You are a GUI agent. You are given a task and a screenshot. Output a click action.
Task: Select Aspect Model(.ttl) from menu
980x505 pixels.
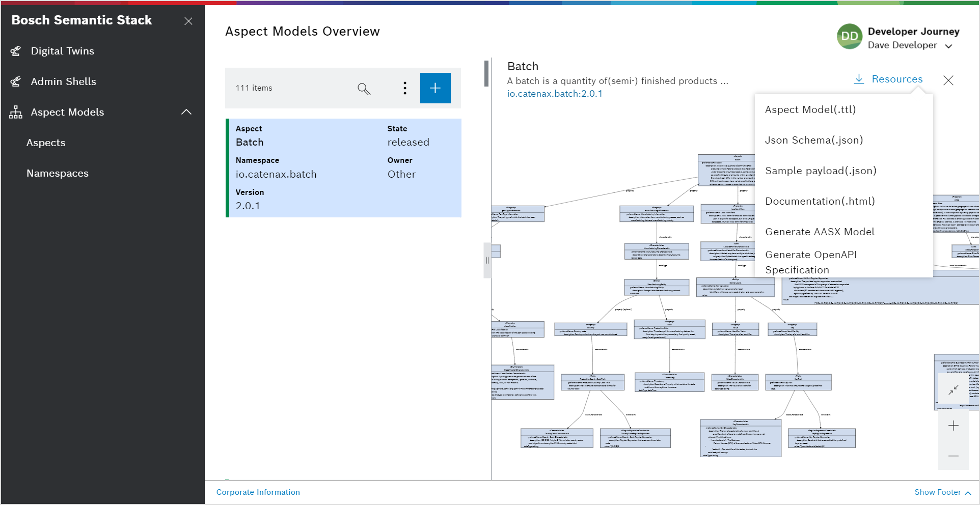point(810,109)
